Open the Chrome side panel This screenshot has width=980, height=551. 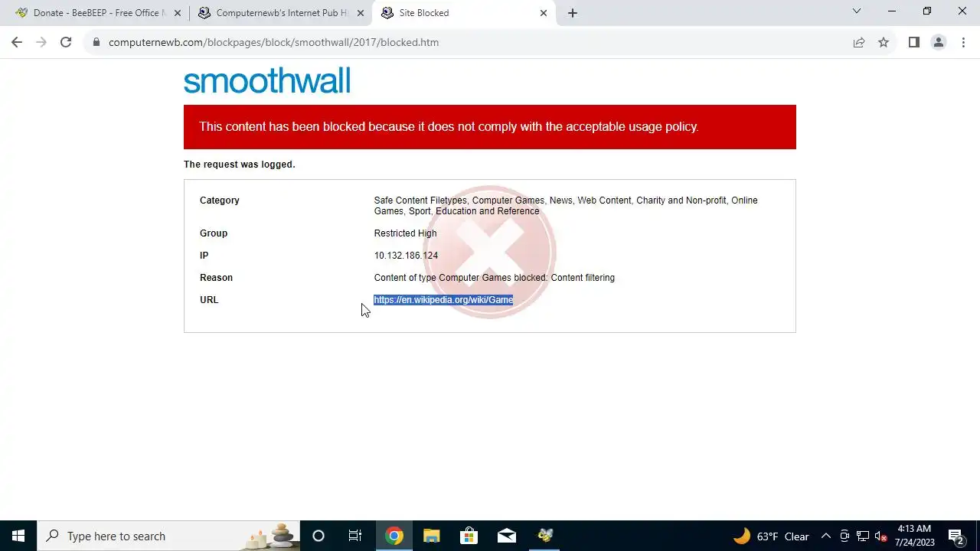click(913, 42)
